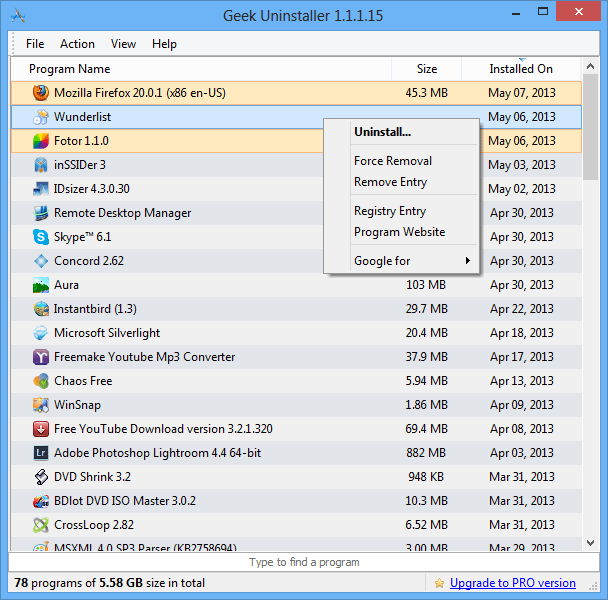The height and width of the screenshot is (600, 608).
Task: Click the Apr 09, 2013 date cell
Action: pyautogui.click(x=522, y=405)
